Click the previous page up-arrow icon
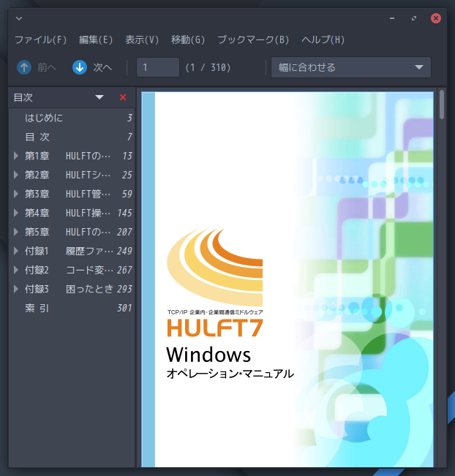 (x=24, y=67)
